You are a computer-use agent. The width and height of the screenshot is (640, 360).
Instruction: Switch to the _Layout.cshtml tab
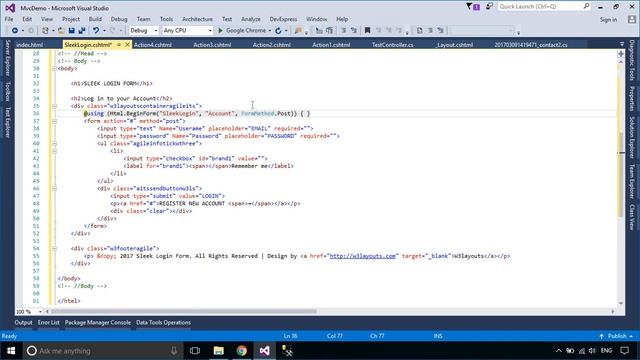coord(453,45)
